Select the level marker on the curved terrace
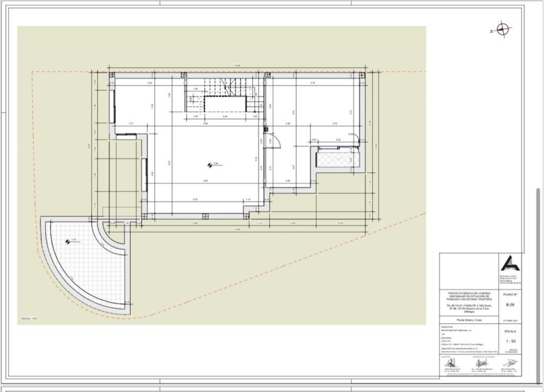The width and height of the screenshot is (544, 392). (x=68, y=242)
